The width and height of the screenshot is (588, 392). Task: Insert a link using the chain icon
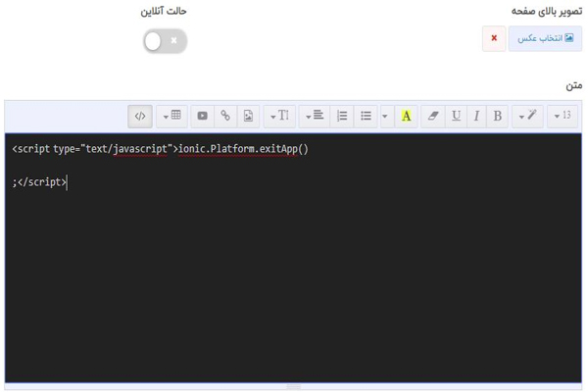click(225, 117)
